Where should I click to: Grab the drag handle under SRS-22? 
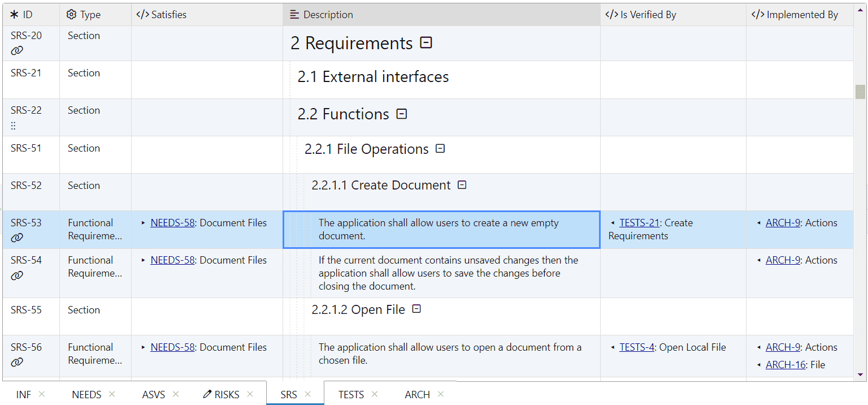point(14,126)
